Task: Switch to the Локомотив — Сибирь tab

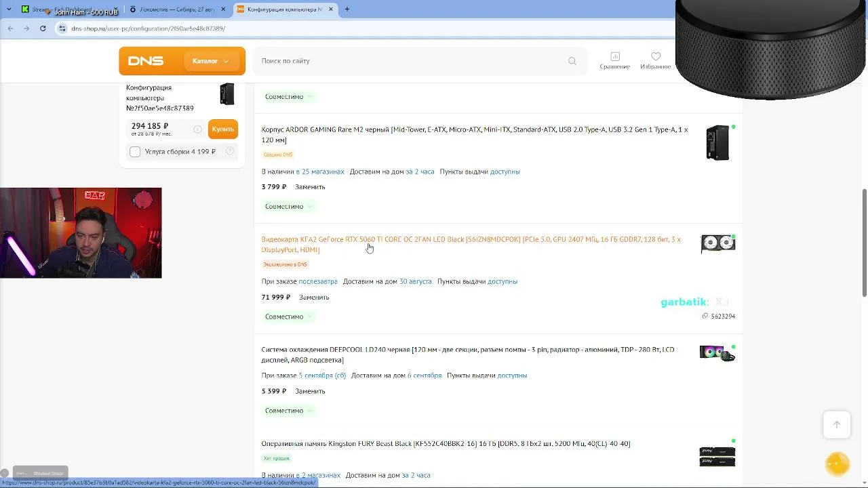Action: click(178, 9)
